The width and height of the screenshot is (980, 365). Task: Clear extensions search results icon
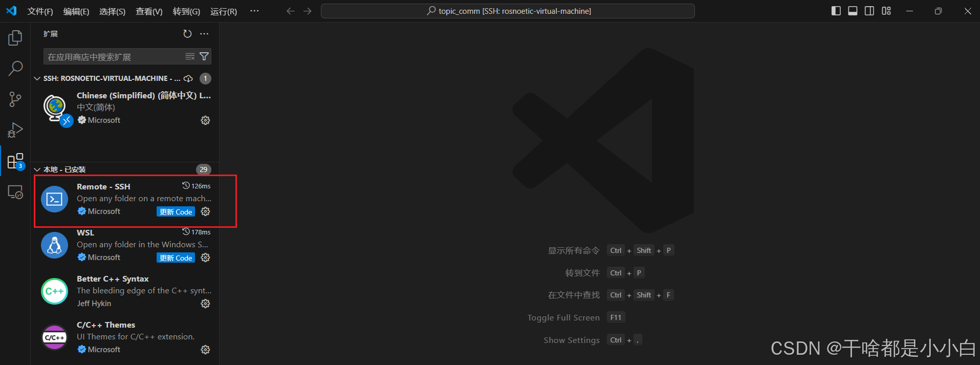pos(190,56)
